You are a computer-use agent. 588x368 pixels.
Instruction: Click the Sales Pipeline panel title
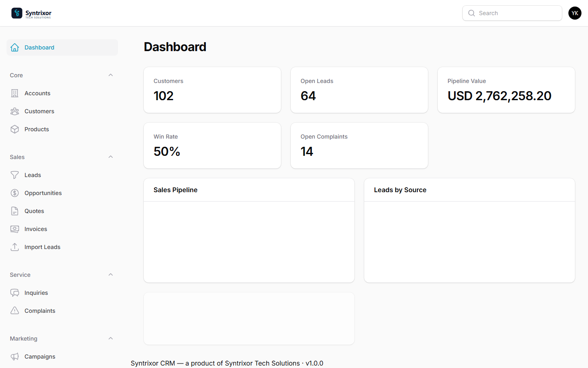click(x=176, y=190)
